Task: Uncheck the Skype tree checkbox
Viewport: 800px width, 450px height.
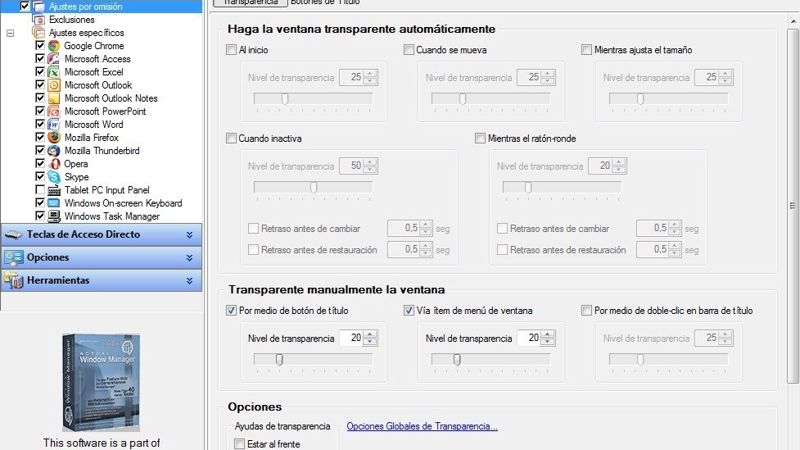Action: coord(40,177)
